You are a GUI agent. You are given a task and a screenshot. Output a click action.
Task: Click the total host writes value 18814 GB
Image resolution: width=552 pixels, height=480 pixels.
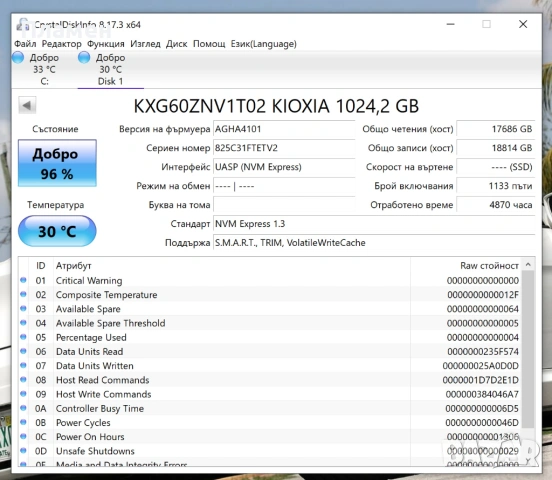pos(496,148)
